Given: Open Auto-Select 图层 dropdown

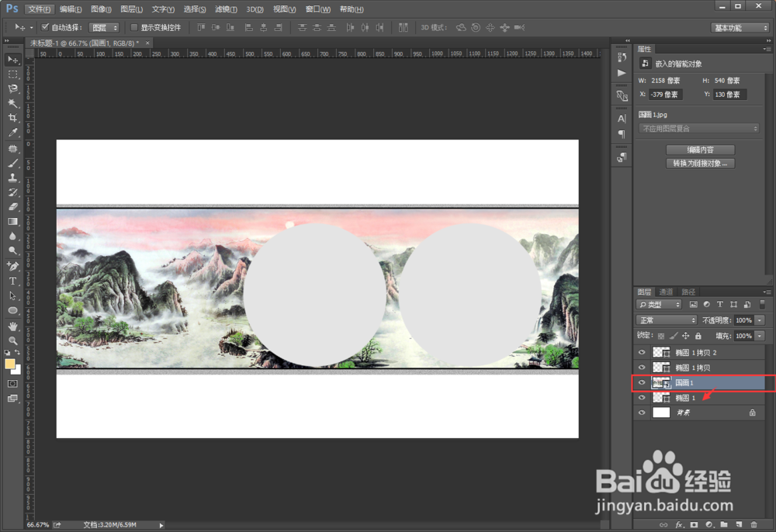Looking at the screenshot, I should [x=104, y=28].
